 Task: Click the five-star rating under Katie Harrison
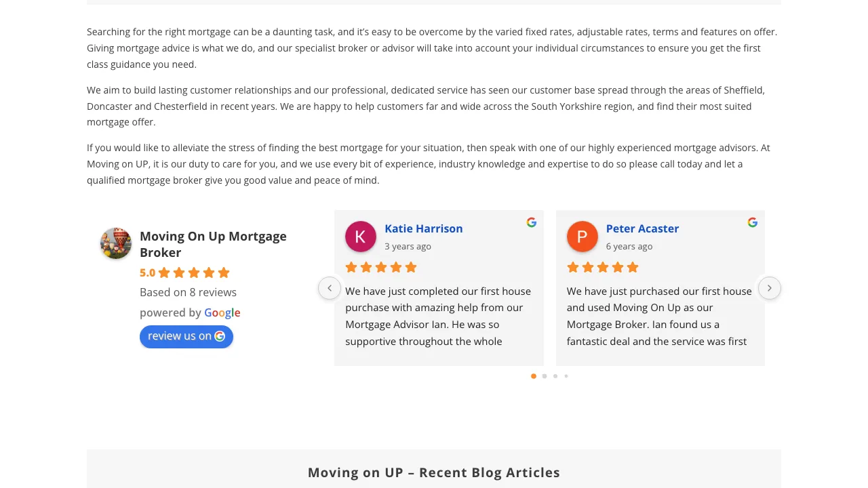click(x=381, y=267)
